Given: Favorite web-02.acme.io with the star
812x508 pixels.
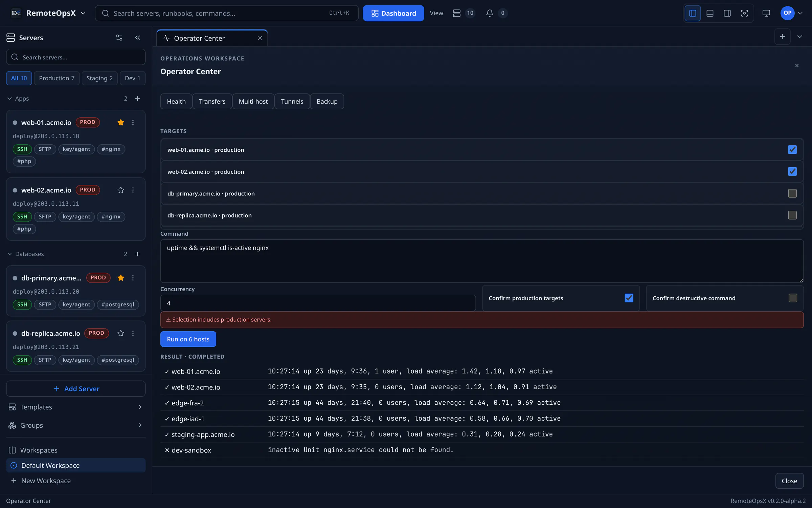Looking at the screenshot, I should point(120,190).
